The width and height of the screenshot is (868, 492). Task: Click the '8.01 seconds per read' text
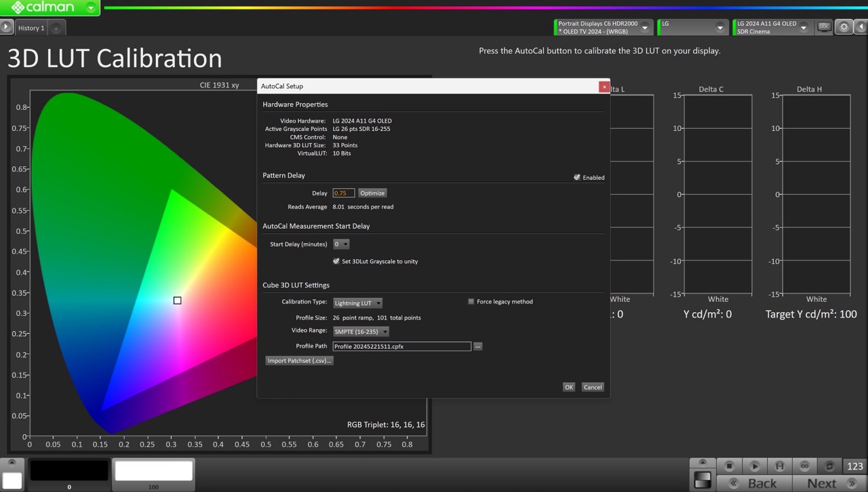[x=363, y=207]
